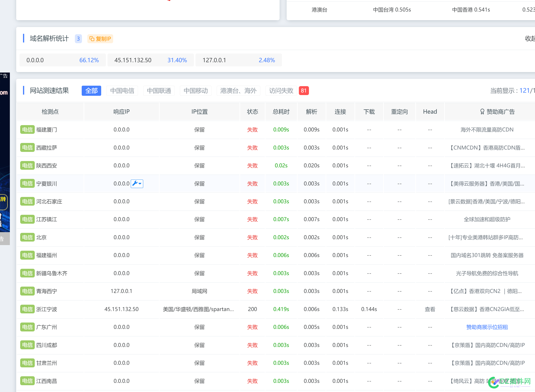The width and height of the screenshot is (535, 392).
Task: Sort by the 解析 column header
Action: coord(312,112)
